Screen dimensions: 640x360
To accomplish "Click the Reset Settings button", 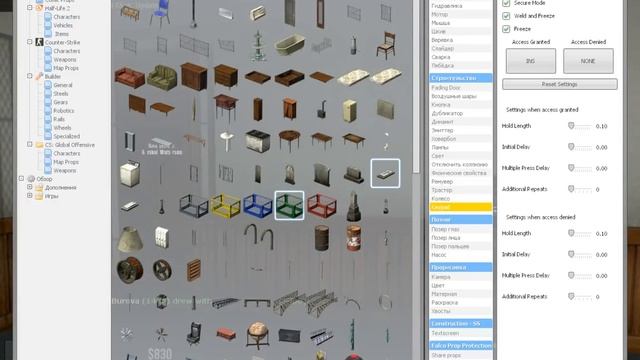I will (x=560, y=84).
